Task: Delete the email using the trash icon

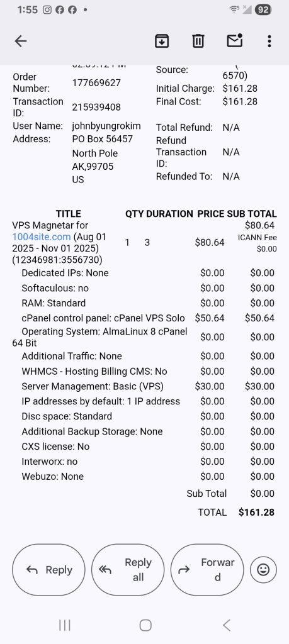Action: click(198, 41)
